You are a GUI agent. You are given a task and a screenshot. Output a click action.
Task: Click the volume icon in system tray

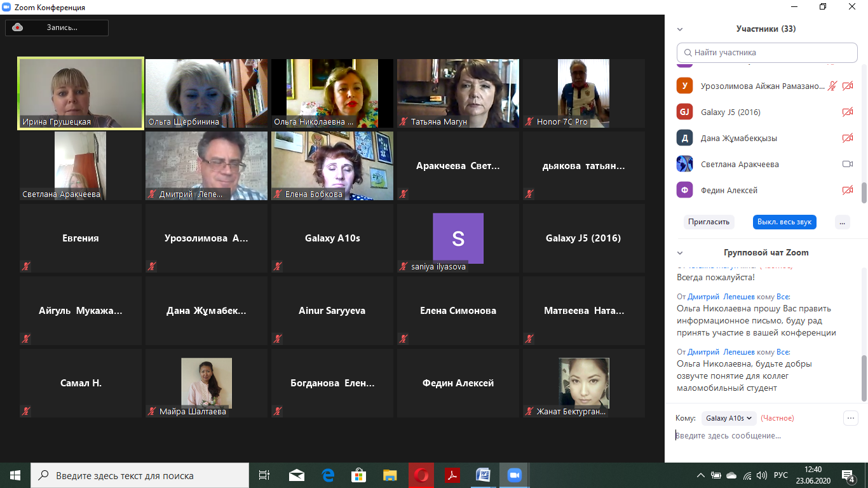coord(762,475)
